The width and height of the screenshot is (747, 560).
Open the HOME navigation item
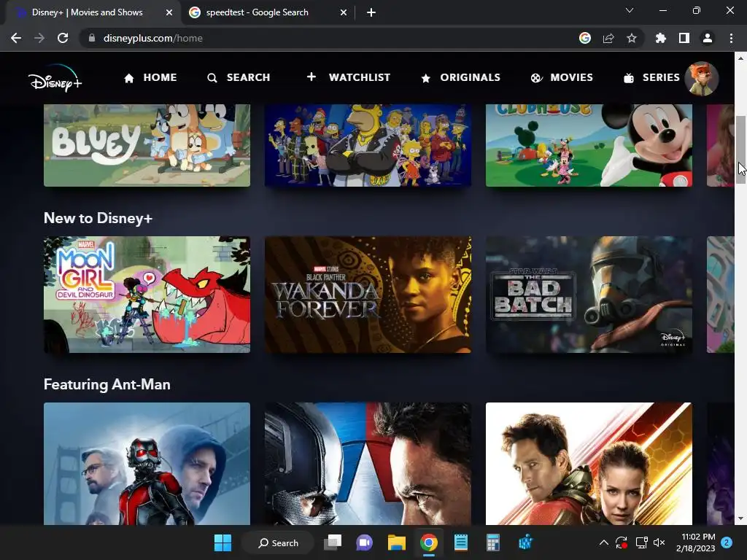click(150, 77)
